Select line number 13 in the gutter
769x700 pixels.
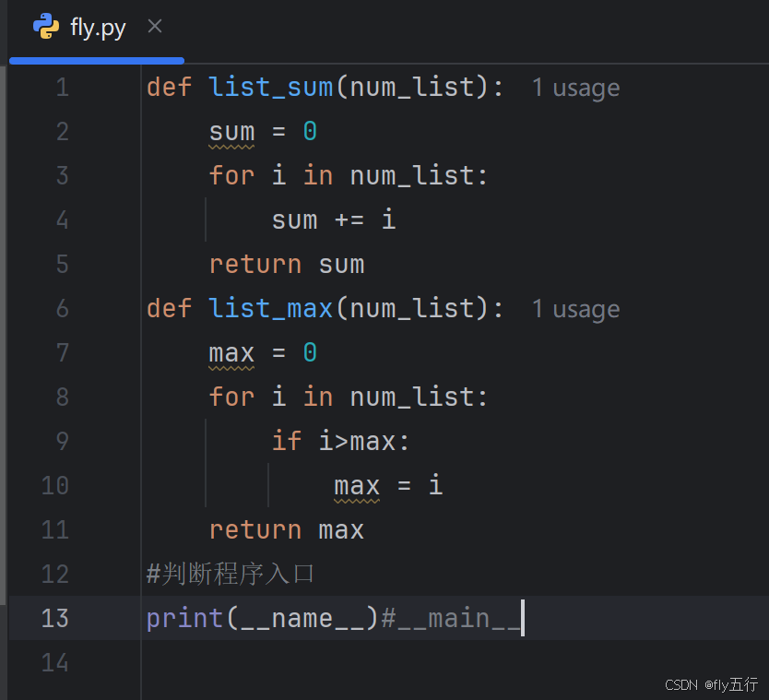[55, 618]
